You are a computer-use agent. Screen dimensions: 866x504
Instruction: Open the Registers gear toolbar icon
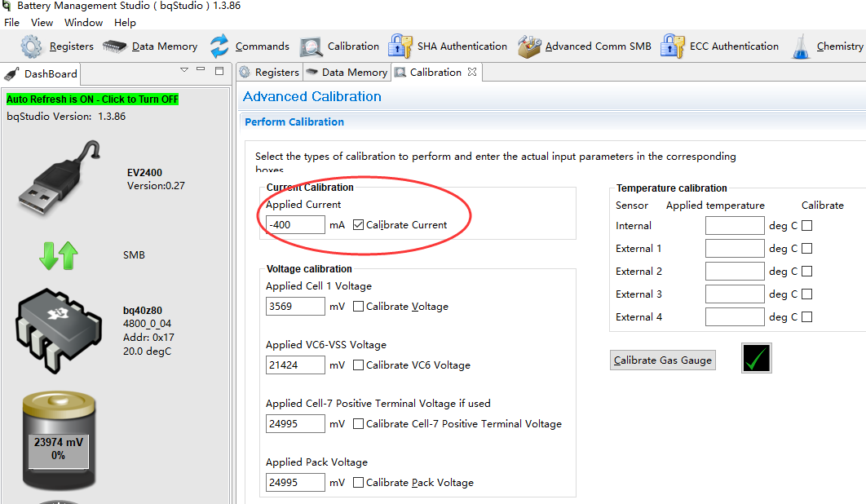click(32, 46)
